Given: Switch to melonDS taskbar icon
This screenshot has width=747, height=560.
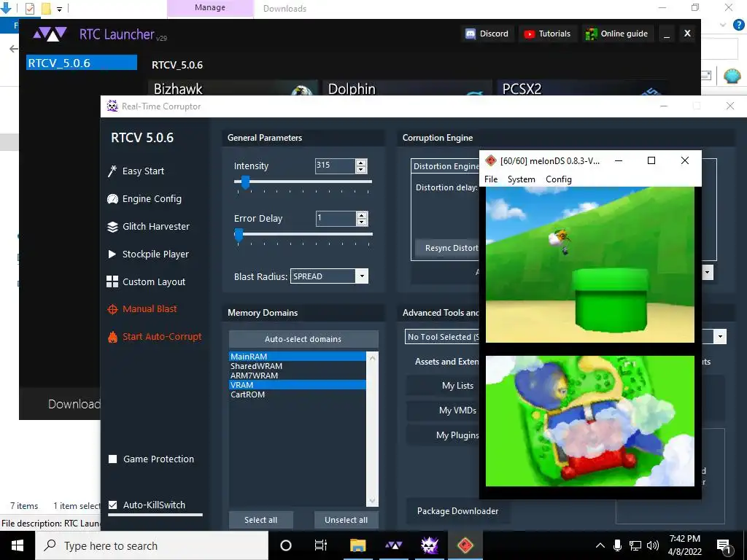Looking at the screenshot, I should click(465, 545).
